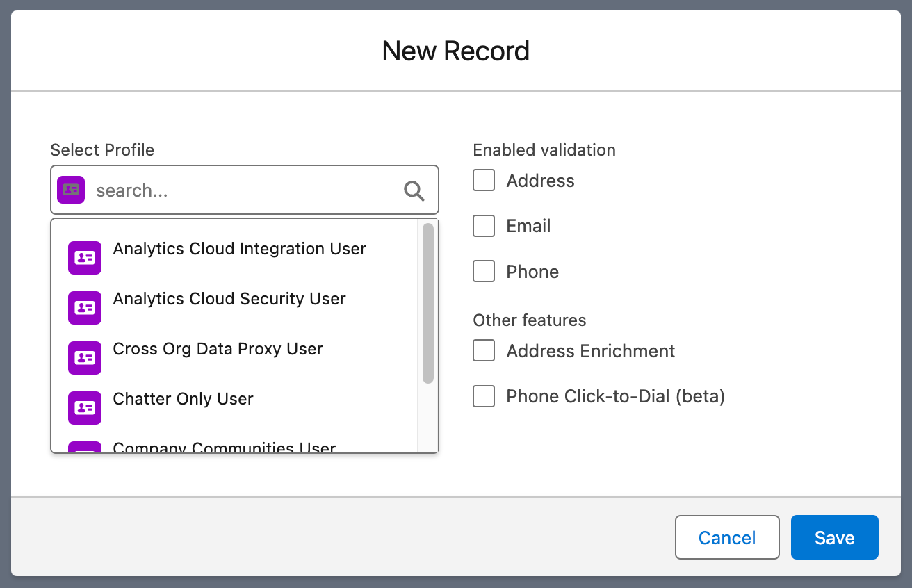Pick Cross Org Data Proxy User

[x=235, y=357]
